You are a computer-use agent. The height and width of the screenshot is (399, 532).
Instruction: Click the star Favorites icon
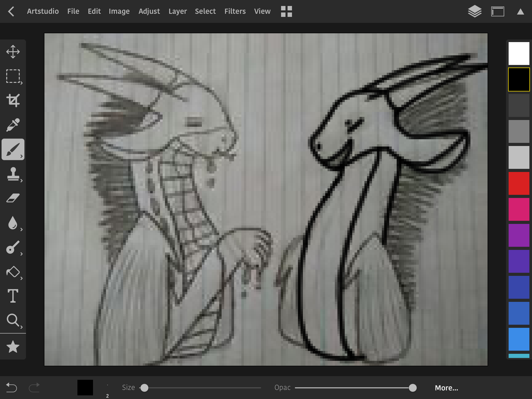point(13,347)
